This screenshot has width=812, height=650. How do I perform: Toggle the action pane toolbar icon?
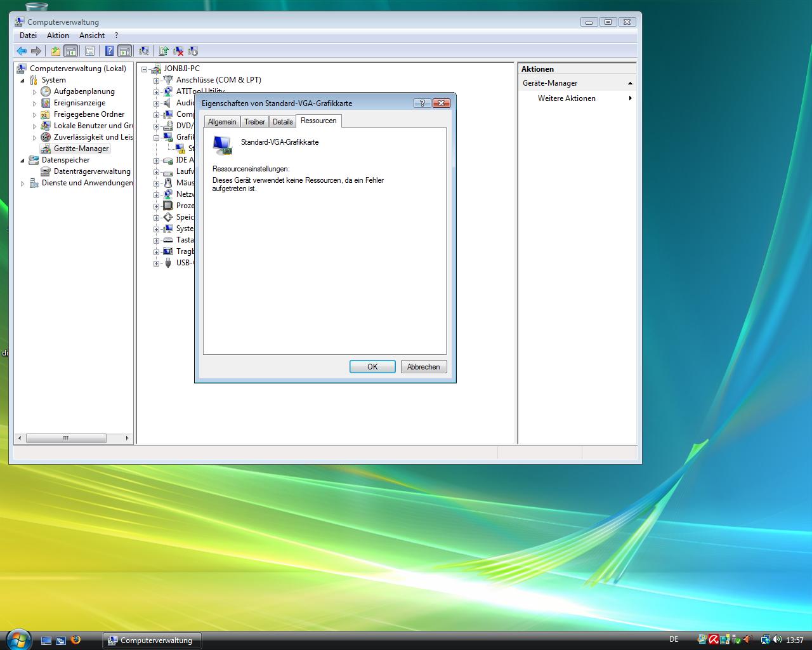click(125, 51)
